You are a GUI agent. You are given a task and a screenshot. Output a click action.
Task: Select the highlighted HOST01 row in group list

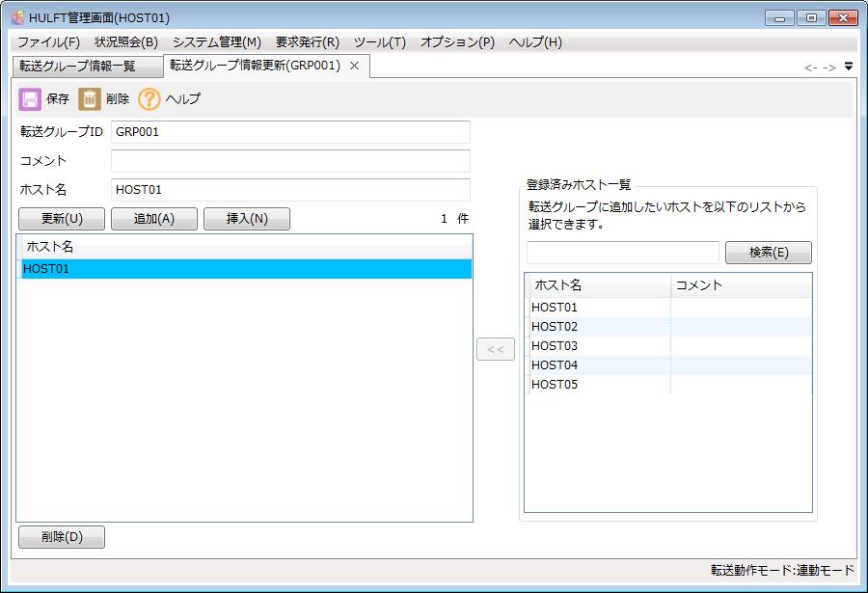pyautogui.click(x=245, y=269)
